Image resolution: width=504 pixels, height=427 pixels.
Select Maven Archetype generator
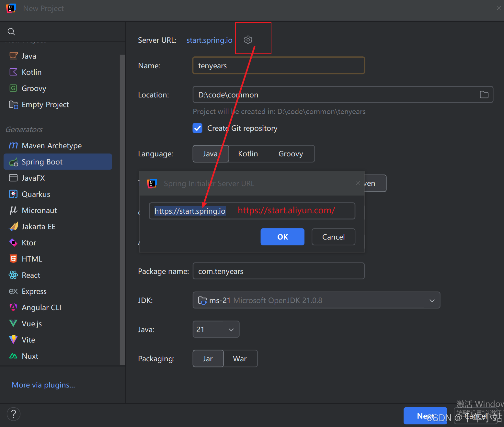[58, 145]
